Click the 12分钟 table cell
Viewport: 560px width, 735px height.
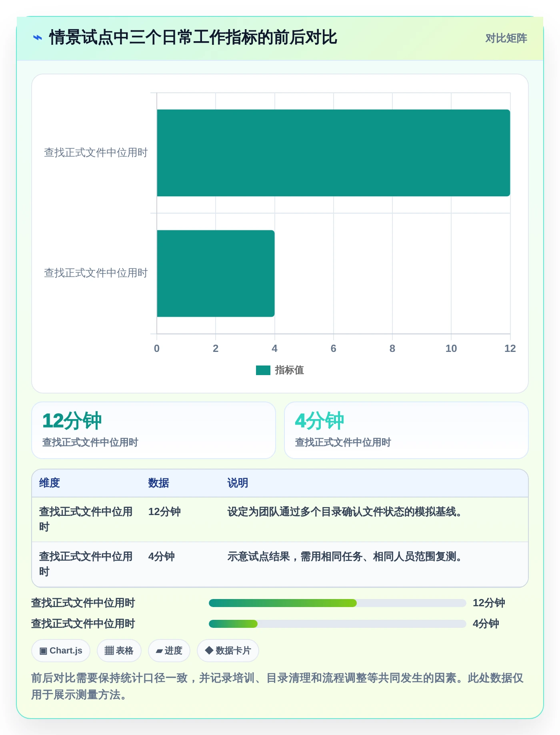click(164, 512)
